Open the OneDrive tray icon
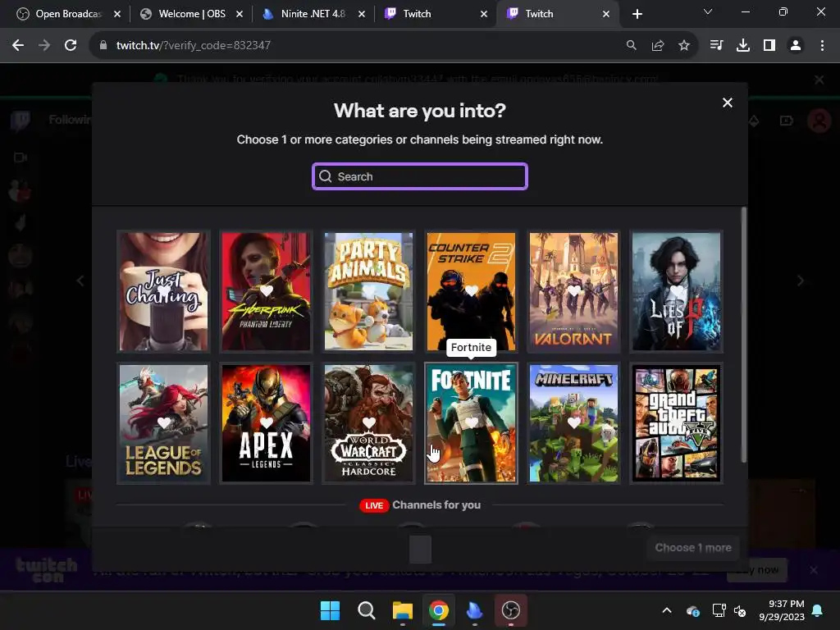840x630 pixels. pyautogui.click(x=692, y=610)
